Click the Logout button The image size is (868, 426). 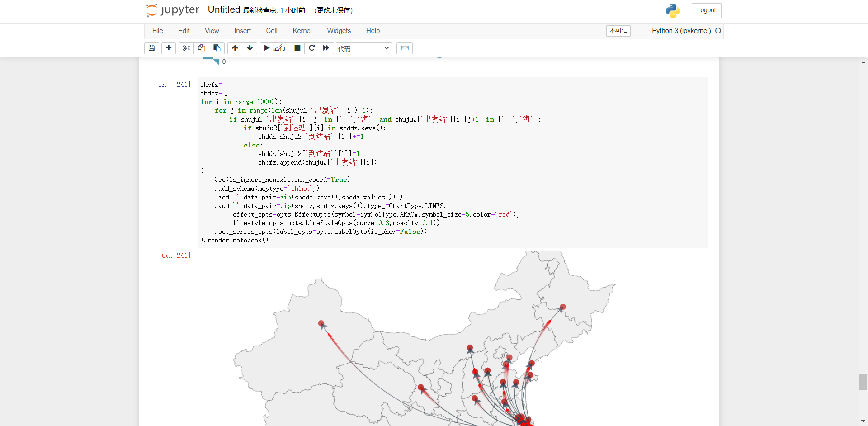[706, 10]
